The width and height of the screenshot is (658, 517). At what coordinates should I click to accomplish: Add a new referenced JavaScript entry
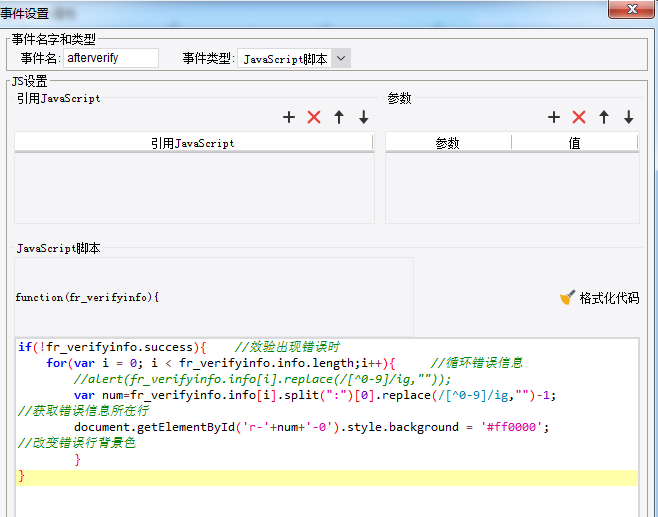point(289,117)
